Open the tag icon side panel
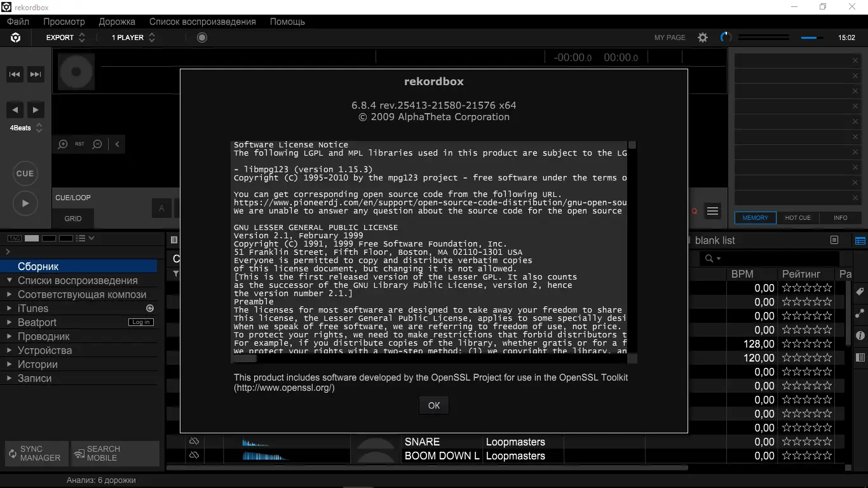Viewport: 868px width, 488px height. click(860, 292)
